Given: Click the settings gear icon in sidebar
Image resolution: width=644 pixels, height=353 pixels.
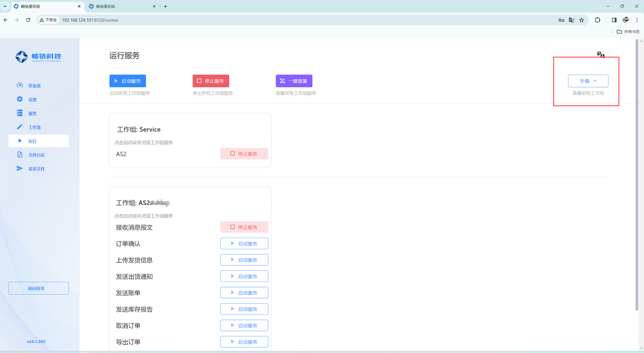Looking at the screenshot, I should click(20, 99).
